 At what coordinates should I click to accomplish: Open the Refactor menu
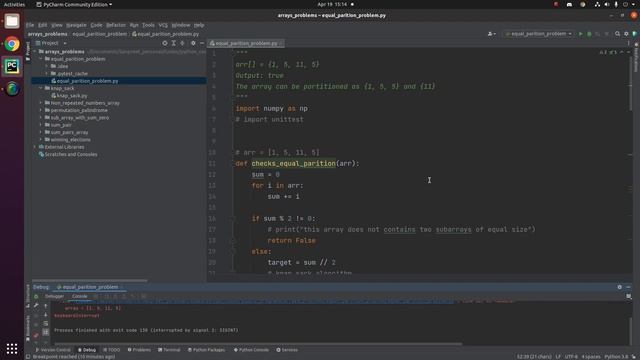116,25
